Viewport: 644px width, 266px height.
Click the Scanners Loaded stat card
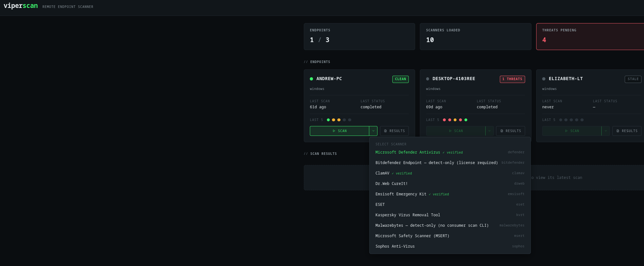pyautogui.click(x=475, y=36)
